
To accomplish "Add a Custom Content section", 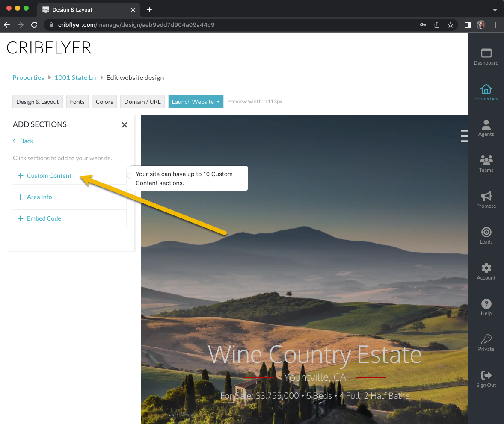I will 69,176.
